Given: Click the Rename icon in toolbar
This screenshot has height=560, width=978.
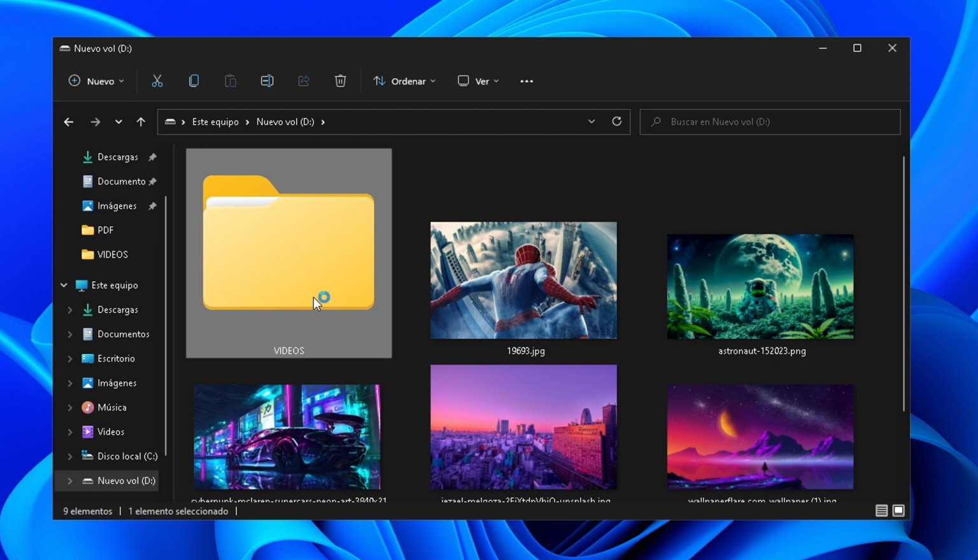Looking at the screenshot, I should point(267,81).
